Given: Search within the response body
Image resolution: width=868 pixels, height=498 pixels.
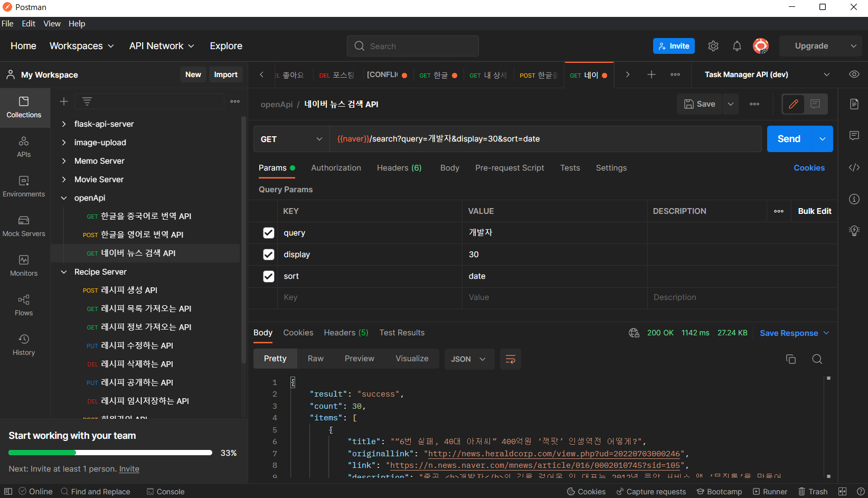Looking at the screenshot, I should [817, 359].
